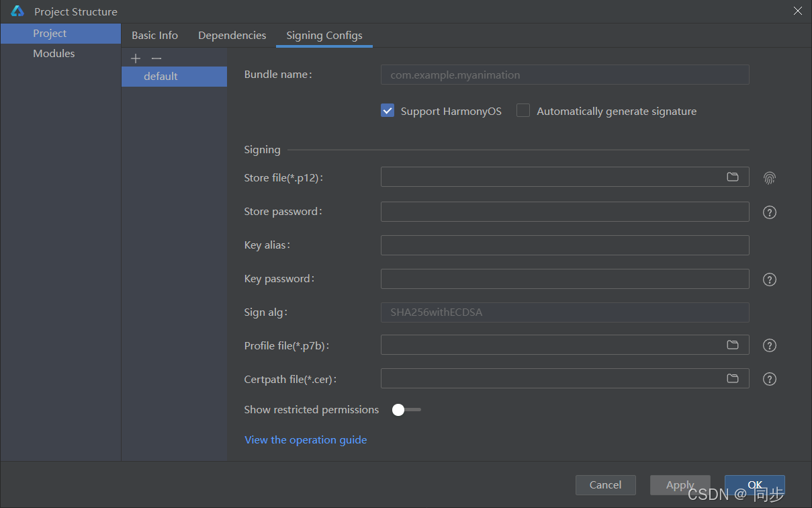Browse for Certpath file folder icon
The width and height of the screenshot is (812, 508).
click(733, 378)
